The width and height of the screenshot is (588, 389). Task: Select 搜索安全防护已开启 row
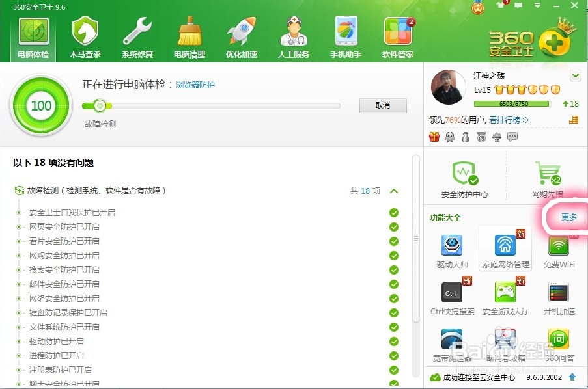click(208, 270)
